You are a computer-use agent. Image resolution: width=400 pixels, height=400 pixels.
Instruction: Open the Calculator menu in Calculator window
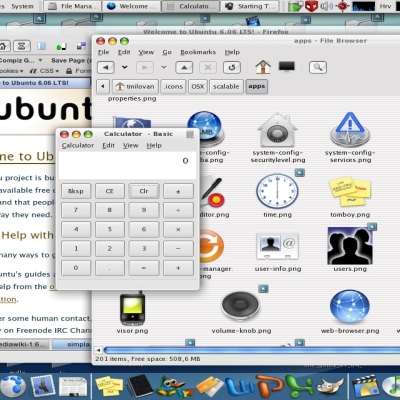[78, 145]
